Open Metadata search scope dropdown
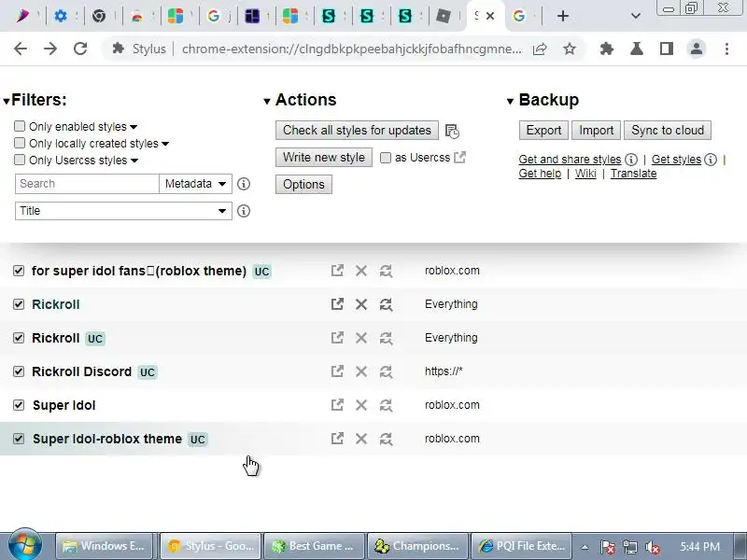Screen dimensions: 747x560 pos(195,184)
